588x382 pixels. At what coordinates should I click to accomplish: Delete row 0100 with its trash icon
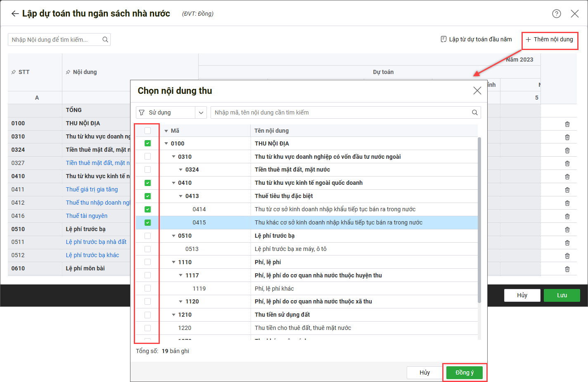(x=567, y=124)
